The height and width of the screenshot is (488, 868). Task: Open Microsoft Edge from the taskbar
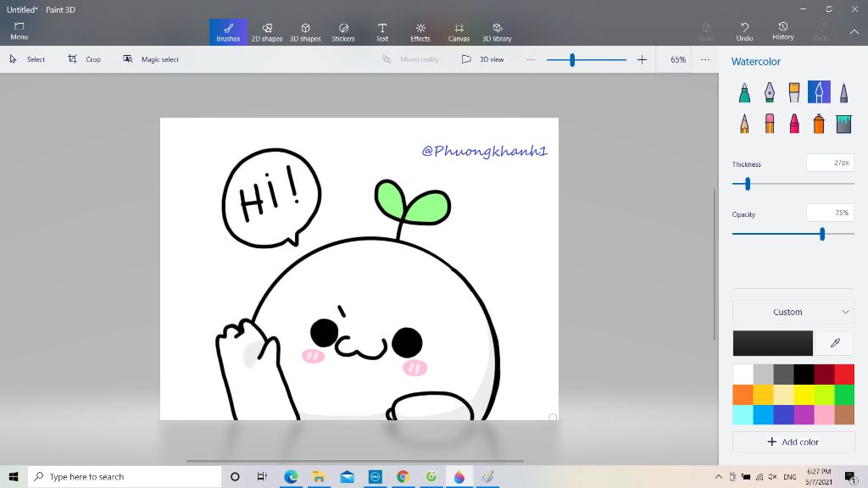pyautogui.click(x=291, y=476)
